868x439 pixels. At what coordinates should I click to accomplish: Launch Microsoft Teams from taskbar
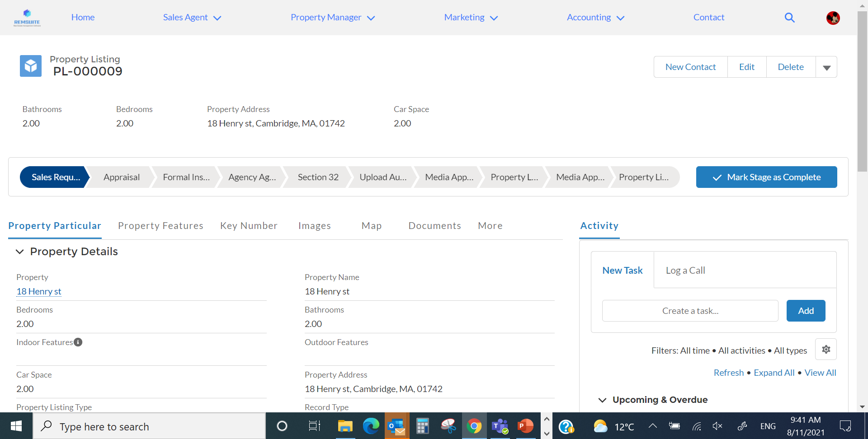point(500,426)
